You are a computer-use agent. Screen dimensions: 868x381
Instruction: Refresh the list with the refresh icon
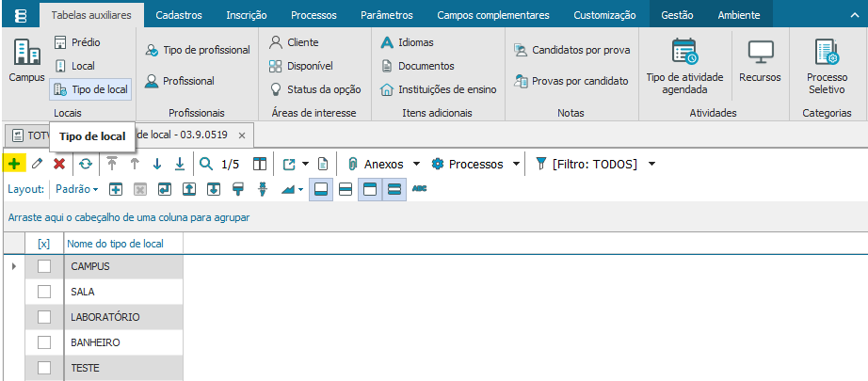[x=86, y=165]
